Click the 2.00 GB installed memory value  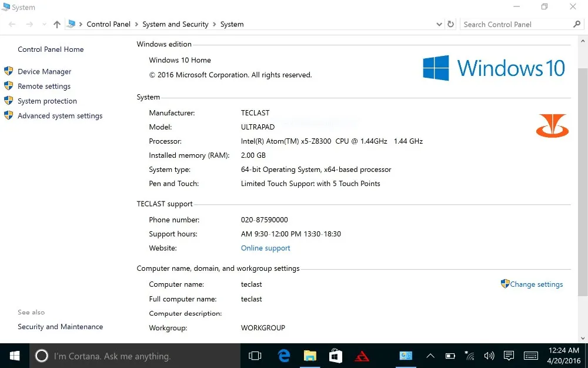(x=253, y=155)
